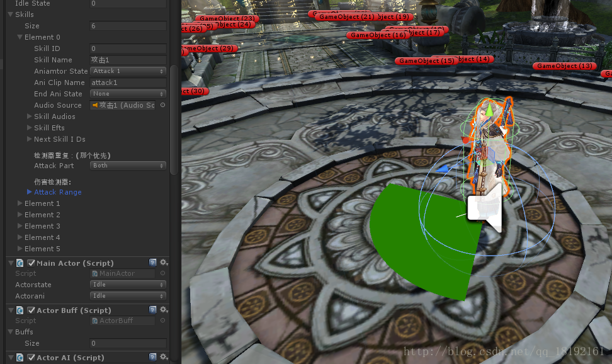Select the GameObject (16) label in scene

coord(378,35)
